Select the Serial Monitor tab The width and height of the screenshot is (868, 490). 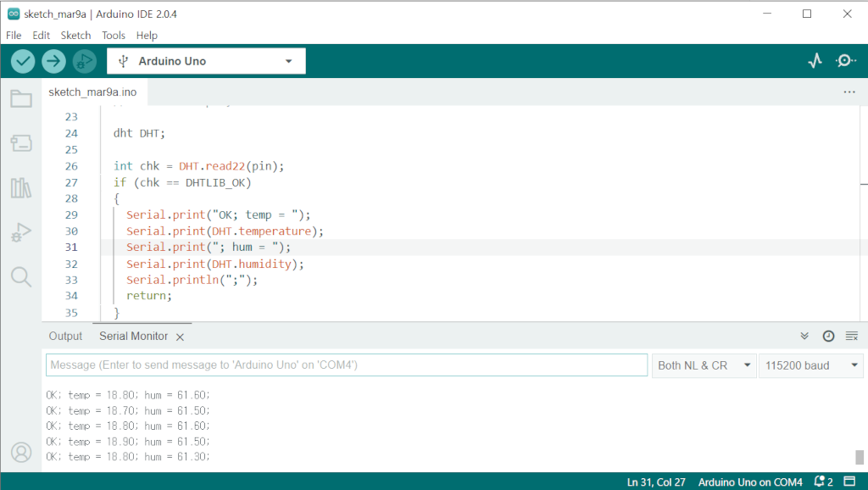(x=133, y=336)
